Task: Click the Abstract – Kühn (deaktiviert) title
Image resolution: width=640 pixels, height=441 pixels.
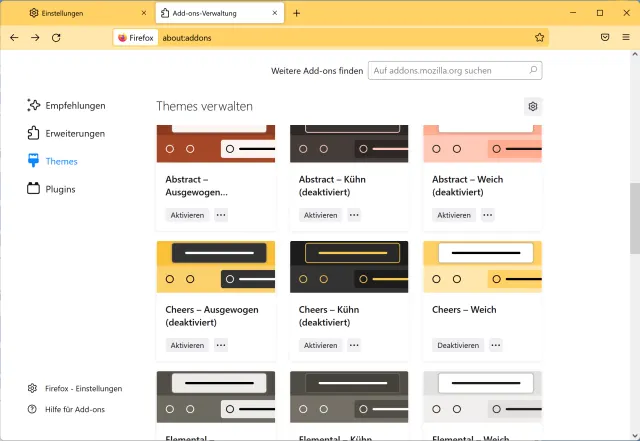Action: [332, 186]
